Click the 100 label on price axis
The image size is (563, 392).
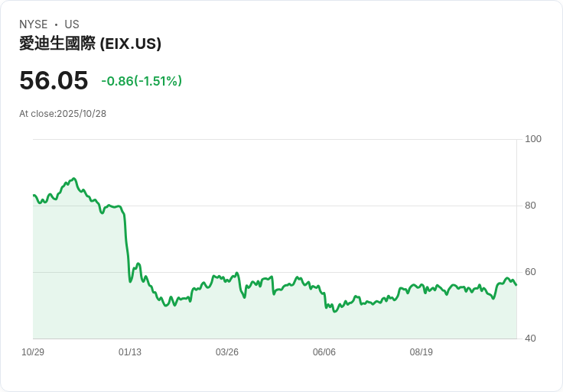click(x=533, y=139)
